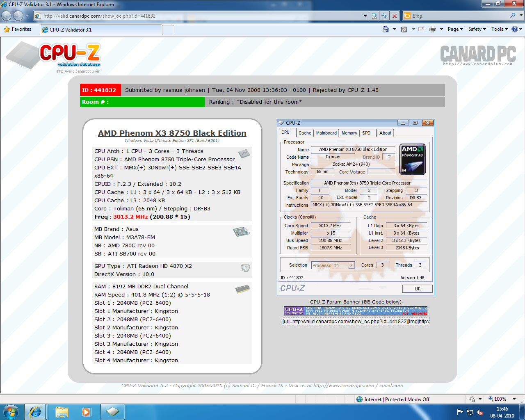
Task: Click the Action Center flag tray icon
Action: tap(460, 412)
